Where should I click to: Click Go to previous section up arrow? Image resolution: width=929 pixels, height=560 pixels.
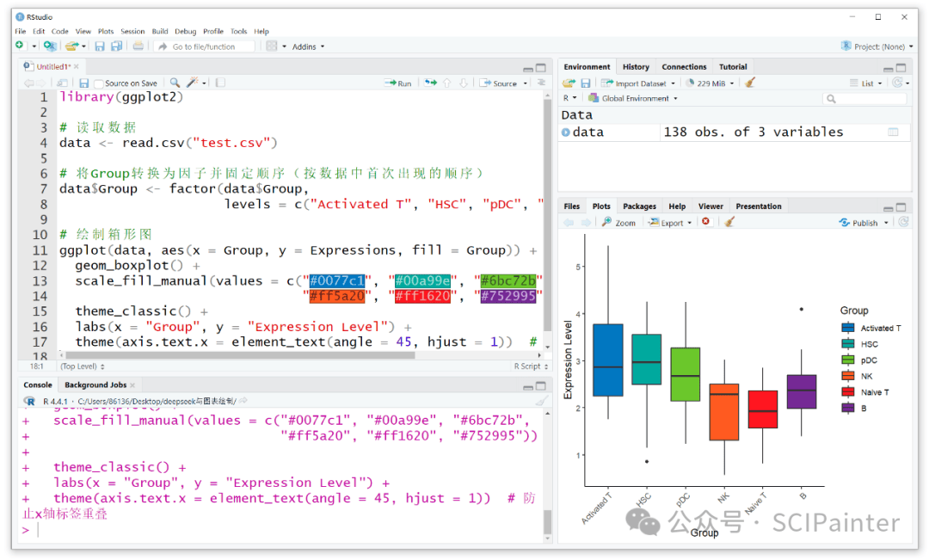point(447,83)
